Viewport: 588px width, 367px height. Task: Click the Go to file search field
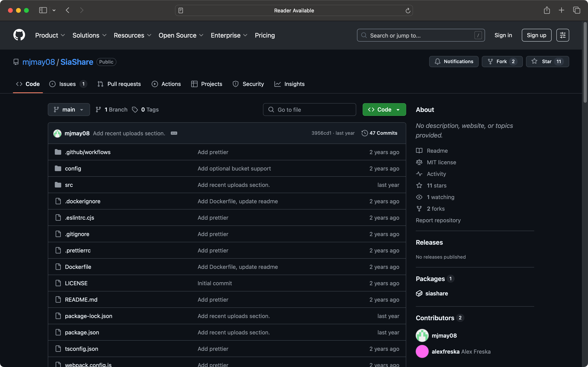coord(309,110)
